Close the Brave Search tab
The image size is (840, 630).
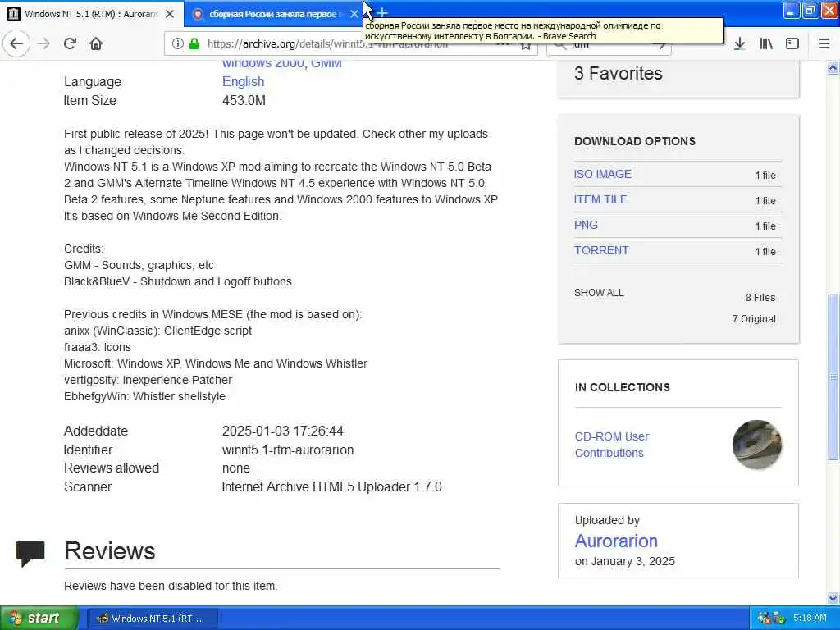click(354, 14)
